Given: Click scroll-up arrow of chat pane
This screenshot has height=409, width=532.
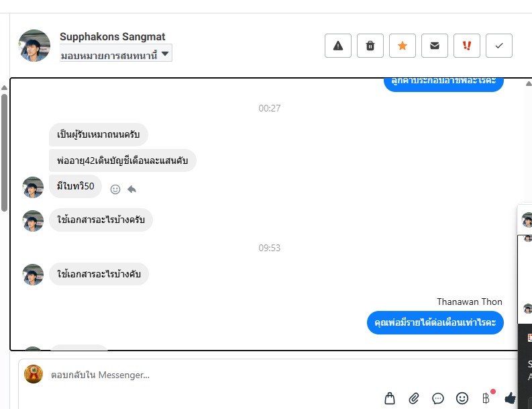Looking at the screenshot, I should coord(528,83).
